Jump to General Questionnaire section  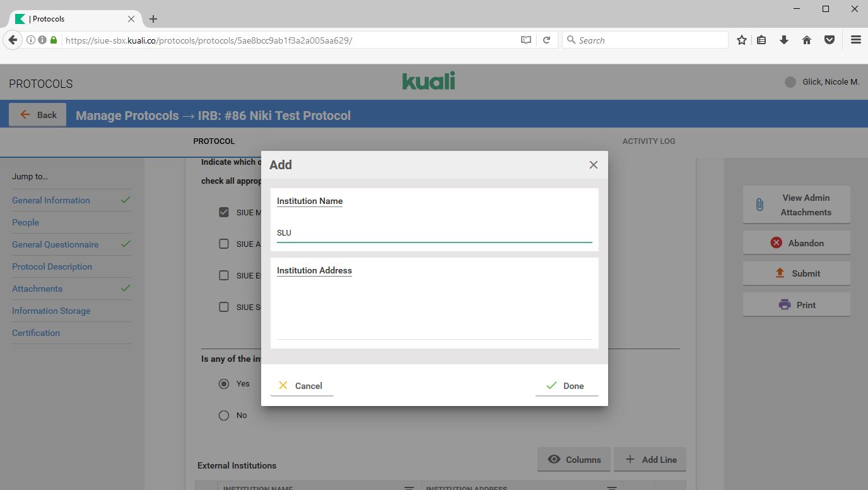point(56,244)
